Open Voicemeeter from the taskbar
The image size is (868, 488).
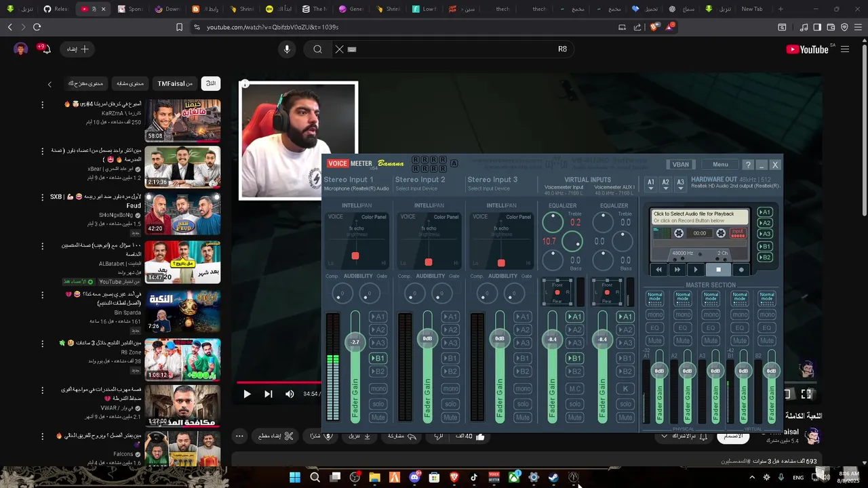pos(494,477)
